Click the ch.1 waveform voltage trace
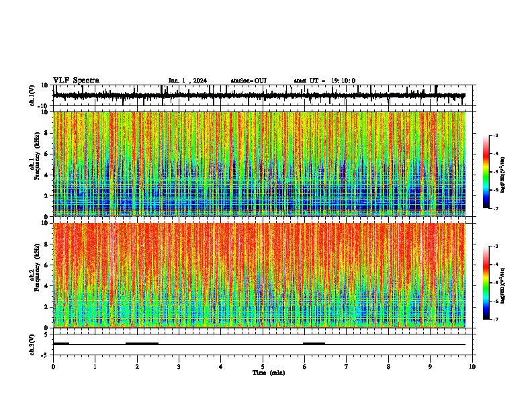 click(259, 95)
